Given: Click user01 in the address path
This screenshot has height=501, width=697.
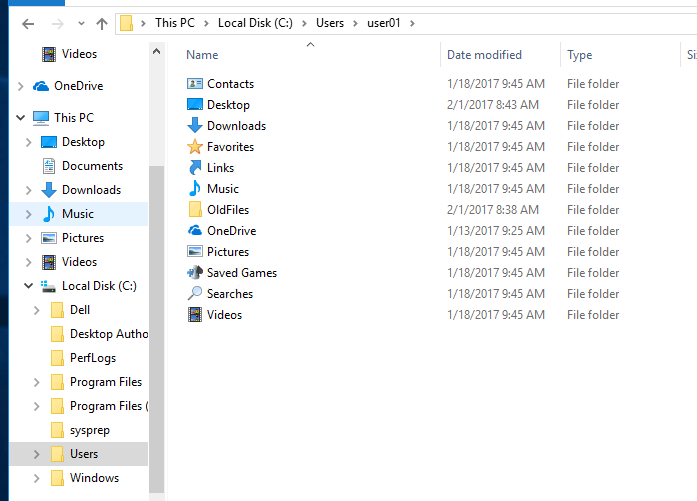Looking at the screenshot, I should [384, 23].
